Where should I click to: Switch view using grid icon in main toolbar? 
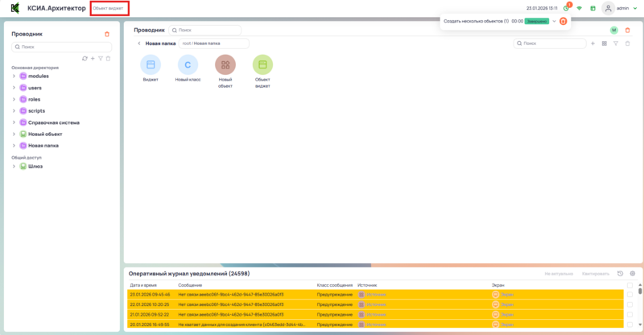click(605, 43)
